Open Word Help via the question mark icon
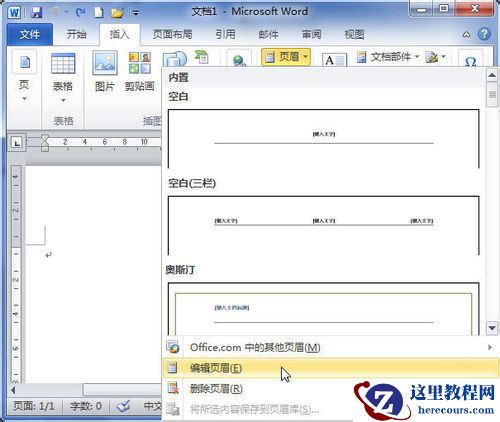 tap(484, 34)
